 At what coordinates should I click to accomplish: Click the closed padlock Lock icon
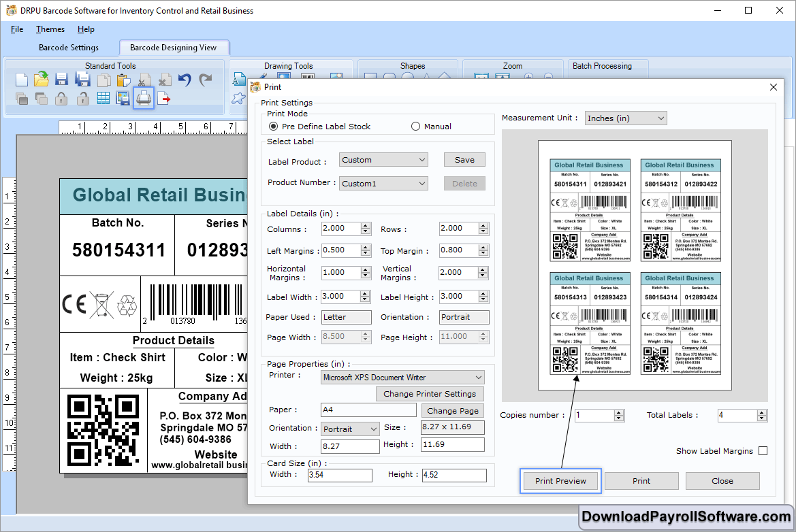tap(61, 99)
